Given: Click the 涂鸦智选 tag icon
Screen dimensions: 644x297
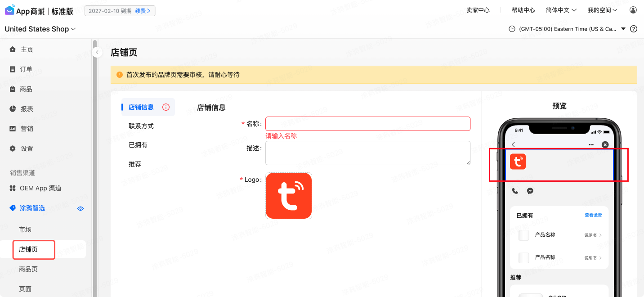Looking at the screenshot, I should pos(13,208).
